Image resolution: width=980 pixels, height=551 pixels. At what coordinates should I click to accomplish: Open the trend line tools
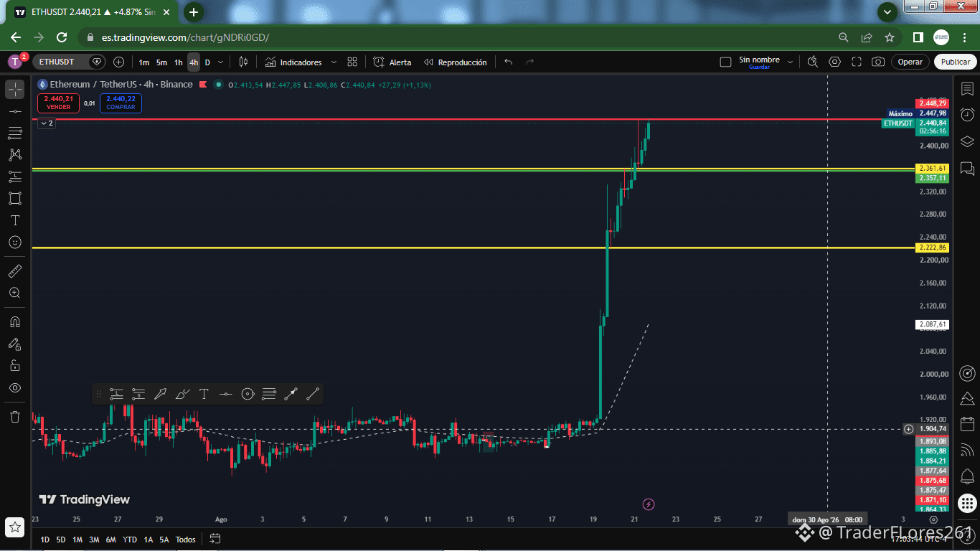15,111
